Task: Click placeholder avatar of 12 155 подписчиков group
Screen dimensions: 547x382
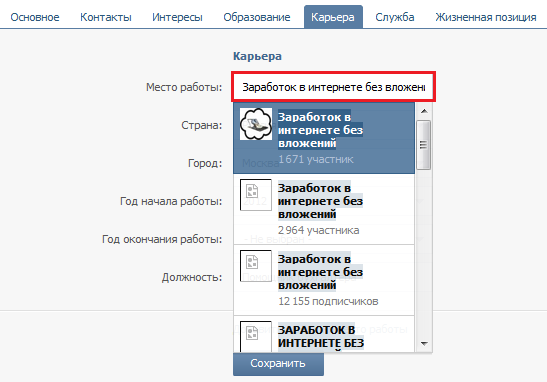Action: pos(256,266)
